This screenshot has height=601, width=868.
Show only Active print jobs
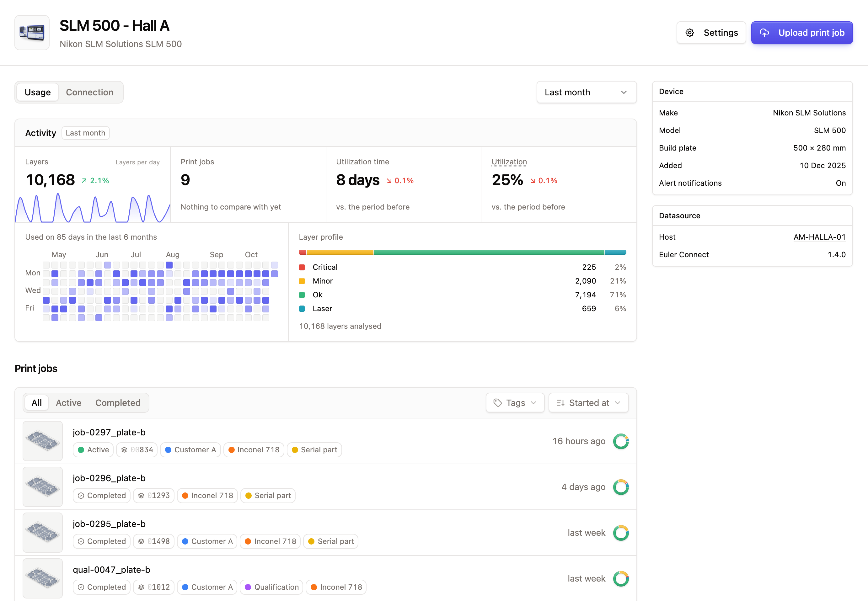68,403
